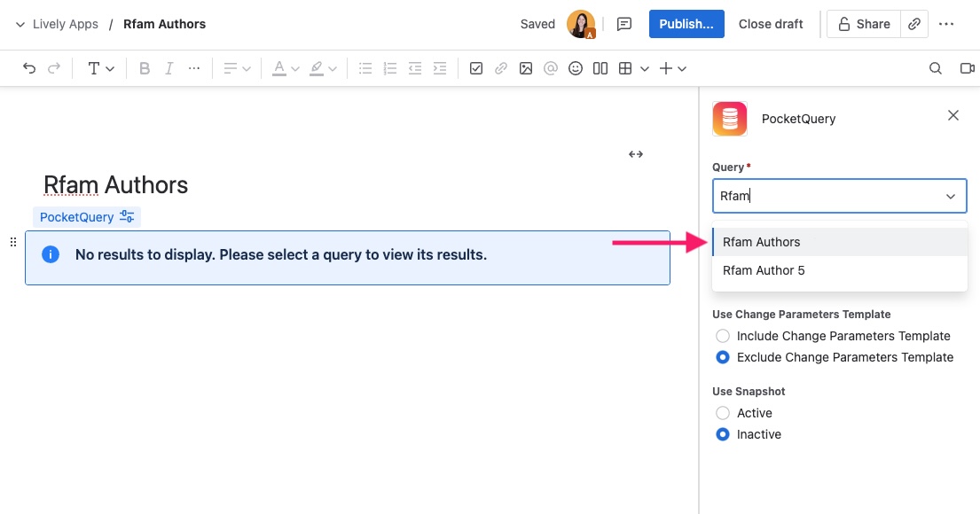Insert an image or file
The width and height of the screenshot is (980, 514).
point(526,68)
